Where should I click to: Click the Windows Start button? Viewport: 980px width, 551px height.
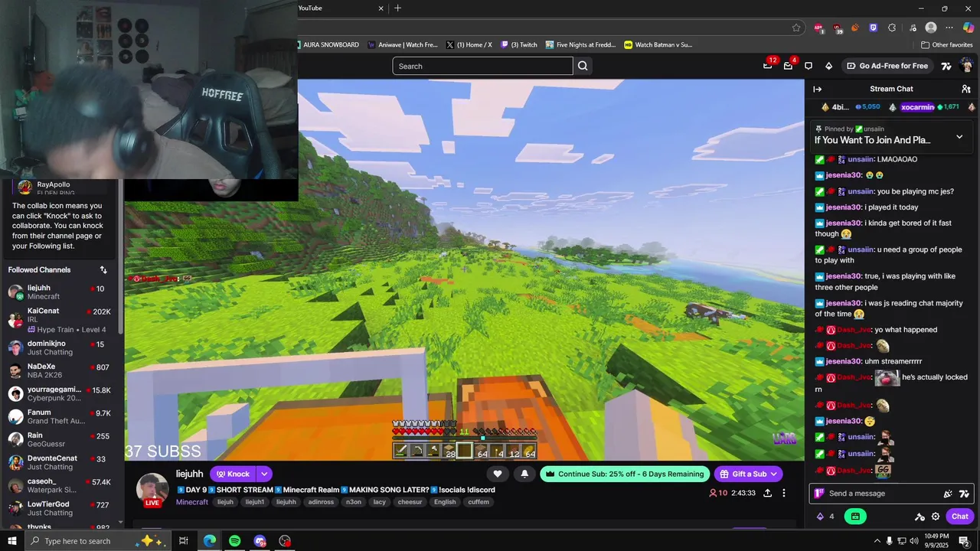(12, 541)
